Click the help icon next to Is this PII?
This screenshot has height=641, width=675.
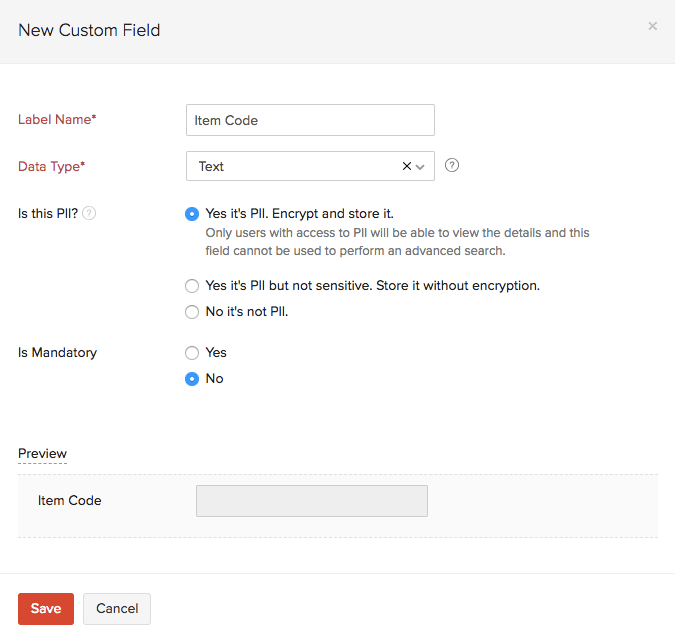[x=89, y=213]
